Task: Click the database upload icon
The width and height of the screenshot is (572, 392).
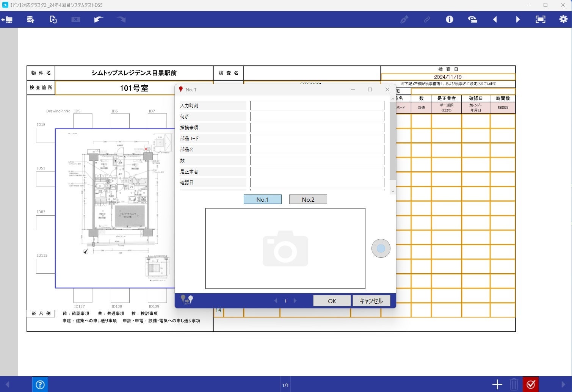Action: (x=31, y=19)
